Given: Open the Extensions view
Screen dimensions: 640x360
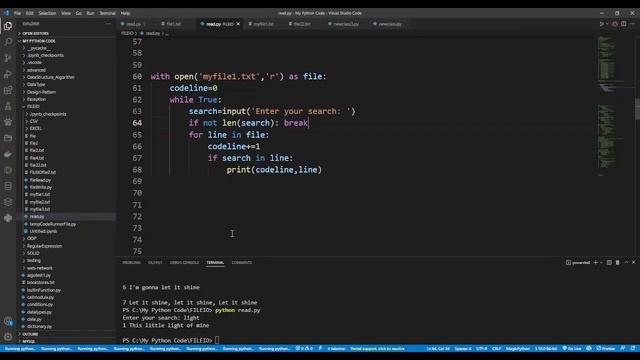Looking at the screenshot, I should (8, 90).
